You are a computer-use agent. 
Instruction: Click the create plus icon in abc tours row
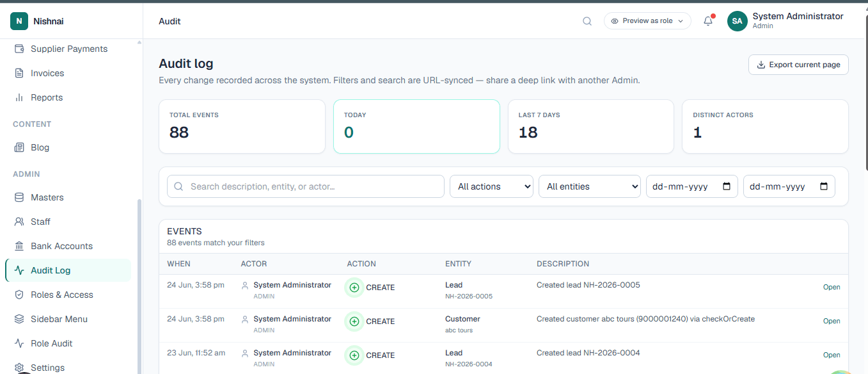[354, 321]
